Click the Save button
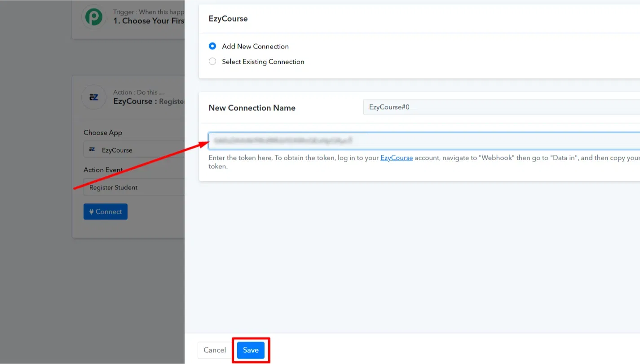 (251, 350)
